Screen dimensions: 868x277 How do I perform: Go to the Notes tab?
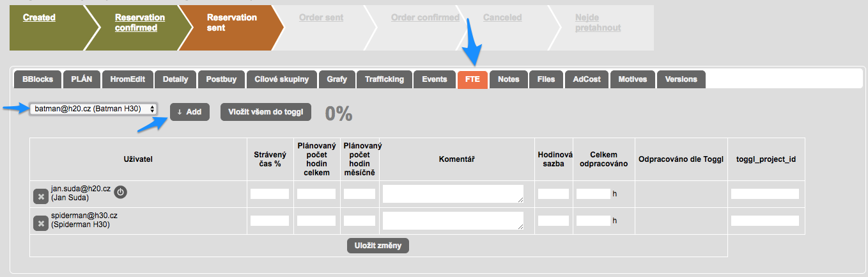point(509,79)
